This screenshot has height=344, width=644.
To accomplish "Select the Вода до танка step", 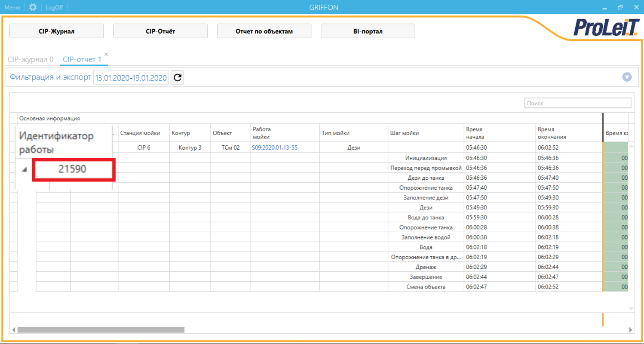I will (x=426, y=218).
